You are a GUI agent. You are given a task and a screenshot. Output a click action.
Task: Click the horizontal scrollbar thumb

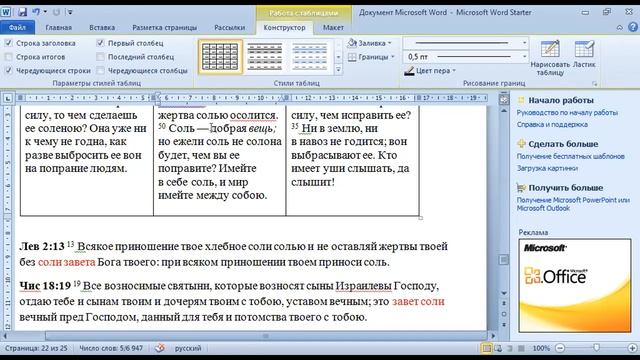(x=265, y=336)
